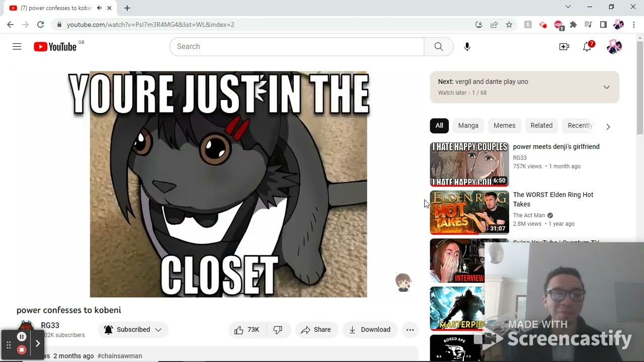
Task: Click the search magnifier button
Action: click(x=439, y=47)
